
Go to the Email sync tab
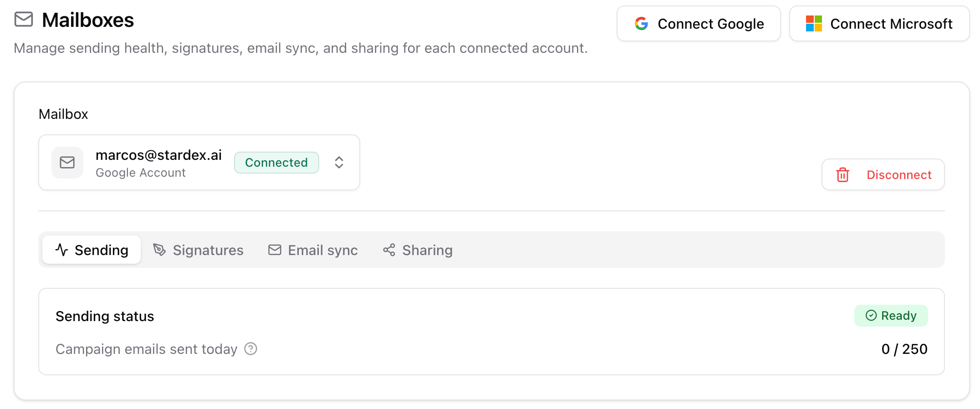(313, 250)
